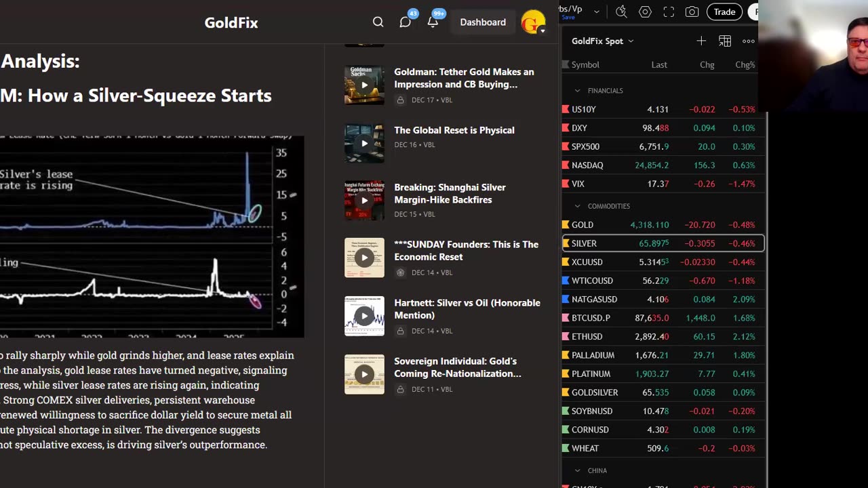Viewport: 868px width, 488px height.
Task: Select the PALLADIUM watchlist row
Action: click(x=663, y=355)
